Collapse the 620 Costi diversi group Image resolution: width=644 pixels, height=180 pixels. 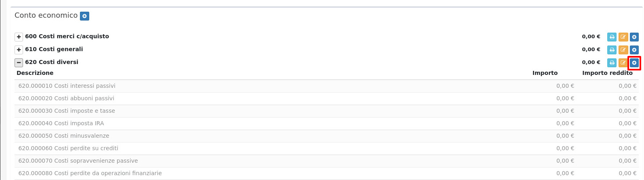click(19, 63)
